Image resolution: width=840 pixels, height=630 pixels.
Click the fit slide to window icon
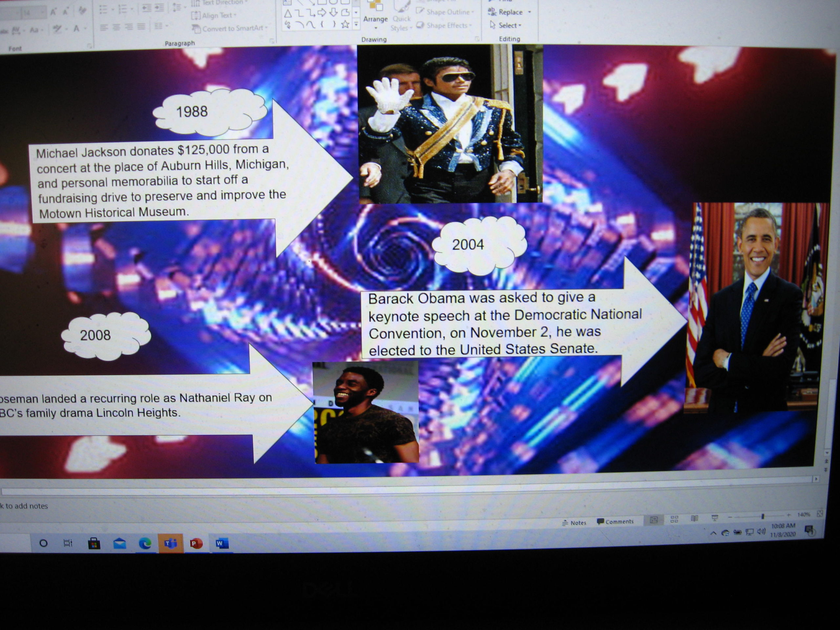point(820,514)
